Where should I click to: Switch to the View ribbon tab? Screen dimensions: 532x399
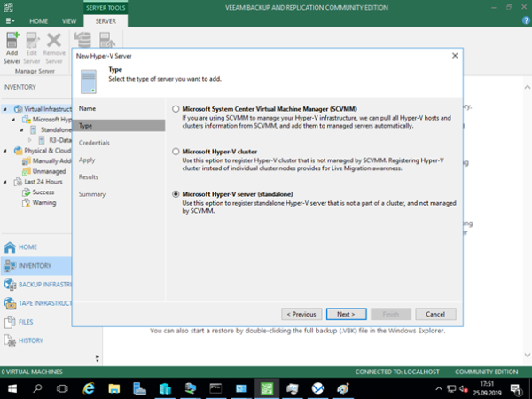67,20
